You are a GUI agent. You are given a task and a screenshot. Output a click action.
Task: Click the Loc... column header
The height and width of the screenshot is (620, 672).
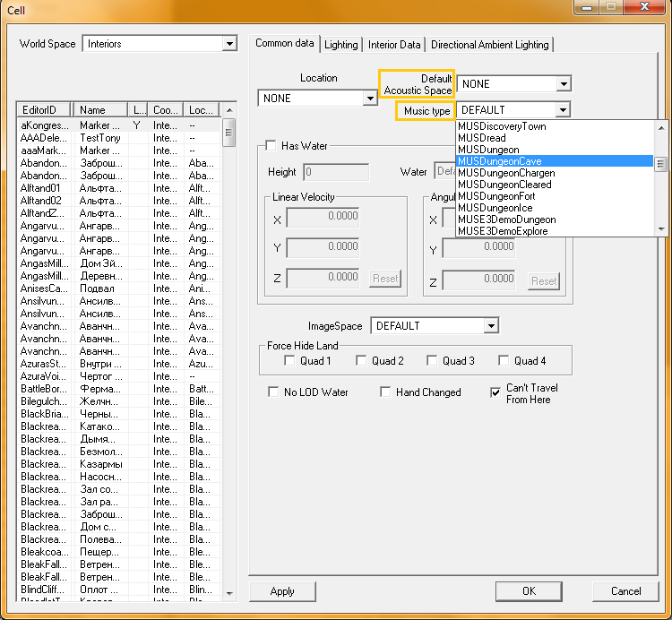pos(202,110)
